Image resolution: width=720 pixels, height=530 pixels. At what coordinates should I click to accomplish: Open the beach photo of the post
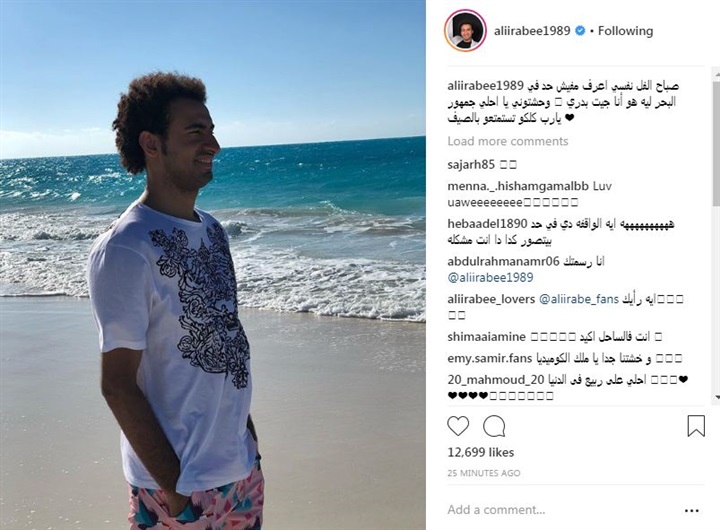(x=213, y=265)
